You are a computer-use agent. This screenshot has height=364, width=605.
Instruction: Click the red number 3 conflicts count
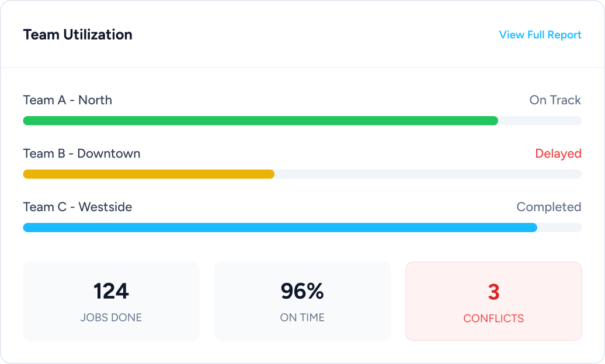point(493,292)
